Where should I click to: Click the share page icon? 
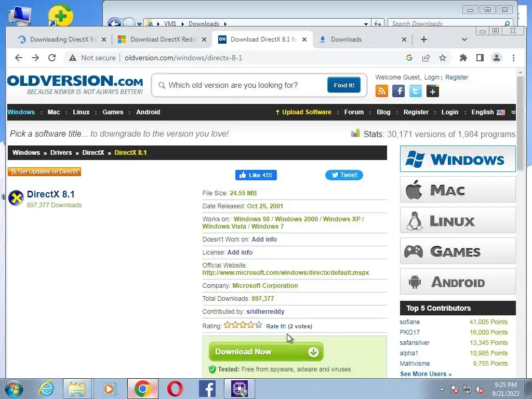click(x=426, y=58)
